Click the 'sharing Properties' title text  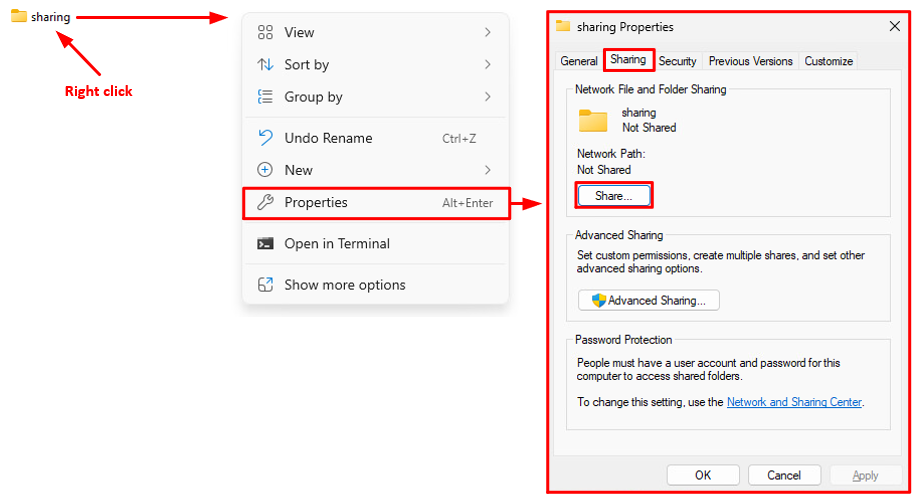(625, 27)
